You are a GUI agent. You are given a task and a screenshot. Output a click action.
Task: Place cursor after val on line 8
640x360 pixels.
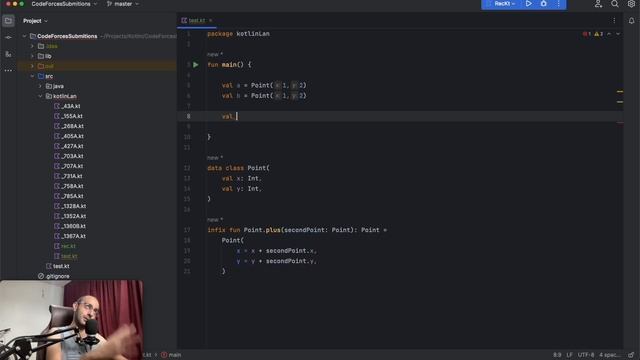tap(237, 116)
